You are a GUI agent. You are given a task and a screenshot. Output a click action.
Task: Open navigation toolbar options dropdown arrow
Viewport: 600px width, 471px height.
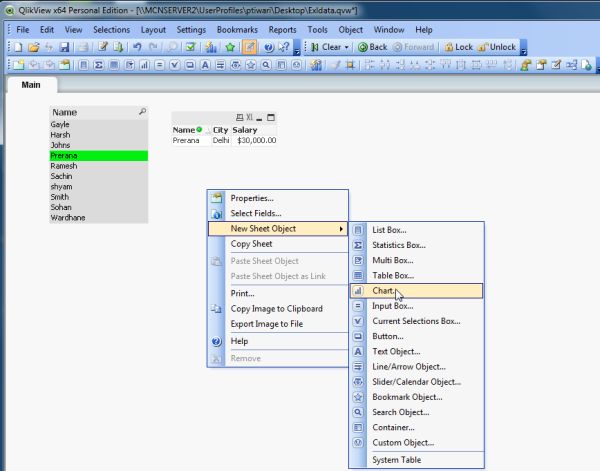click(x=523, y=47)
